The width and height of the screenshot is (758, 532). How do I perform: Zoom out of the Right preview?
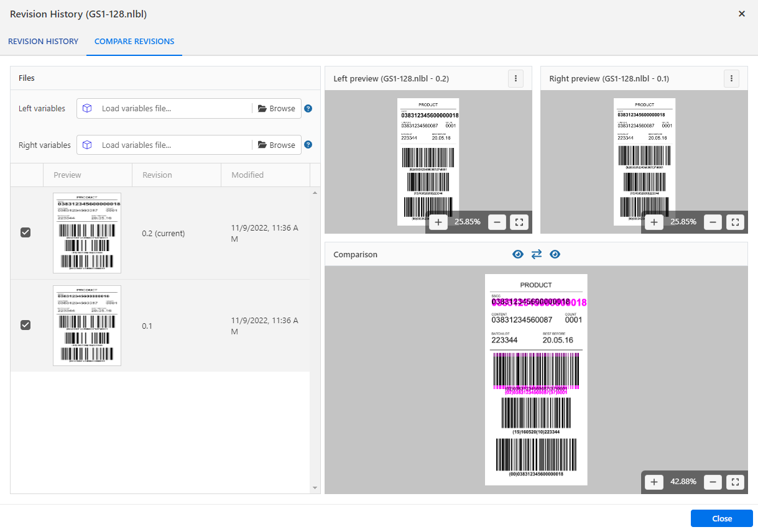713,222
